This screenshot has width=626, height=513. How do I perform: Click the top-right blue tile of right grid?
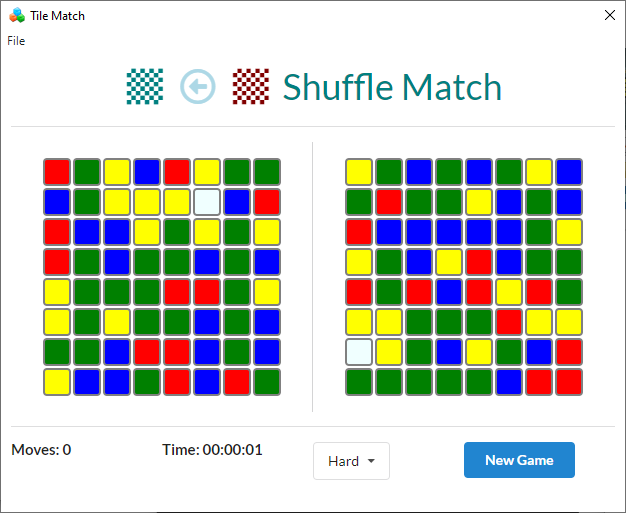[569, 172]
